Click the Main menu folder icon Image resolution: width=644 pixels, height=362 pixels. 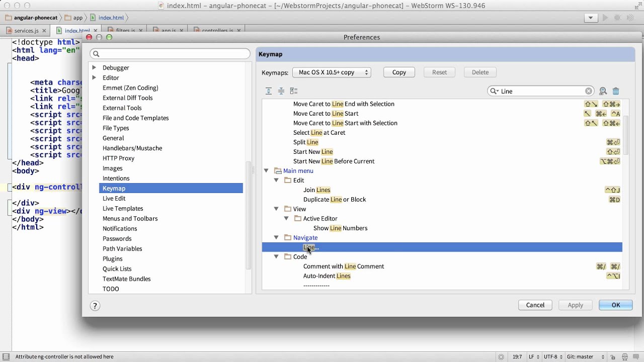click(278, 171)
